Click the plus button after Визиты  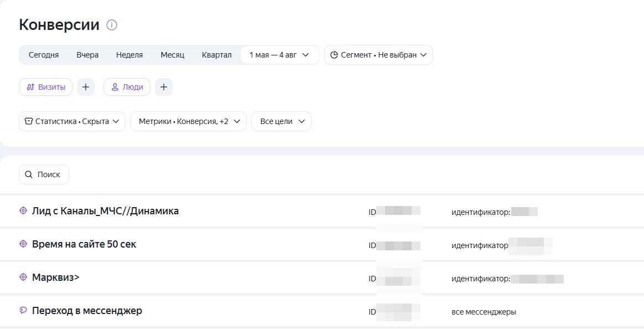click(x=86, y=87)
